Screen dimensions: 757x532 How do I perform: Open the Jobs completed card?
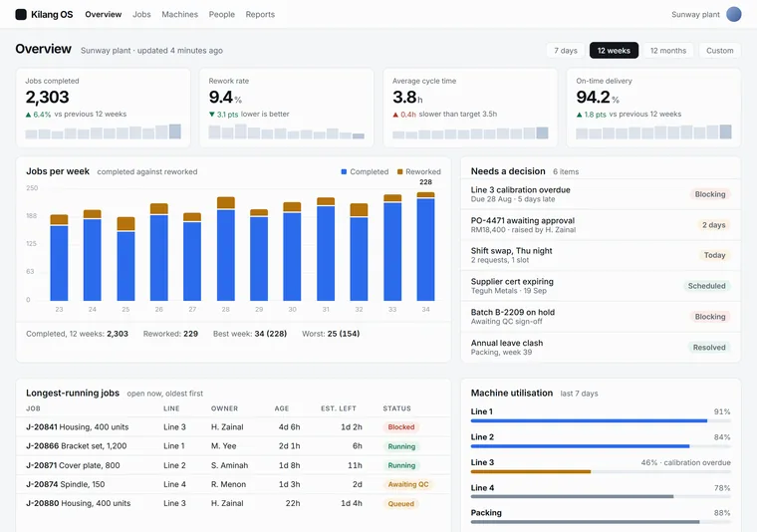click(103, 108)
